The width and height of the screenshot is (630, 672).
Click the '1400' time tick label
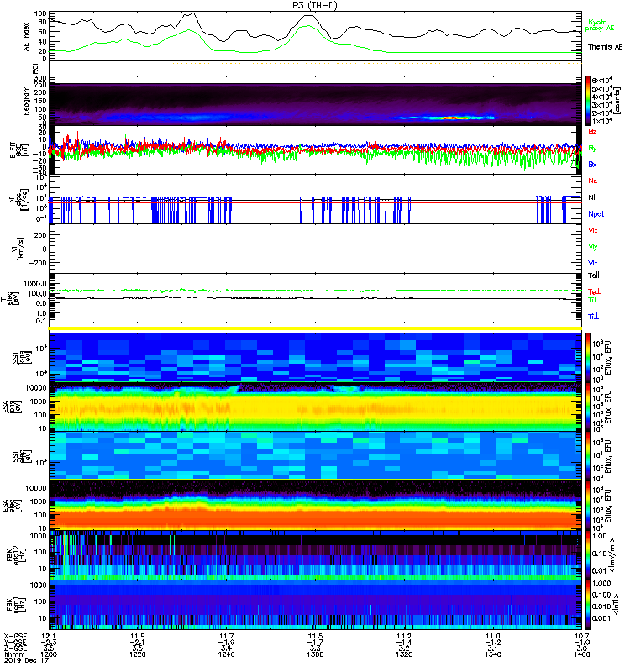pos(581,654)
